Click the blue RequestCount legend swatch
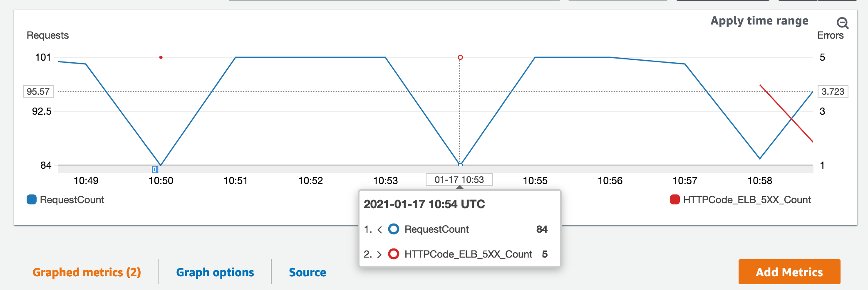The width and height of the screenshot is (868, 290). (x=32, y=200)
